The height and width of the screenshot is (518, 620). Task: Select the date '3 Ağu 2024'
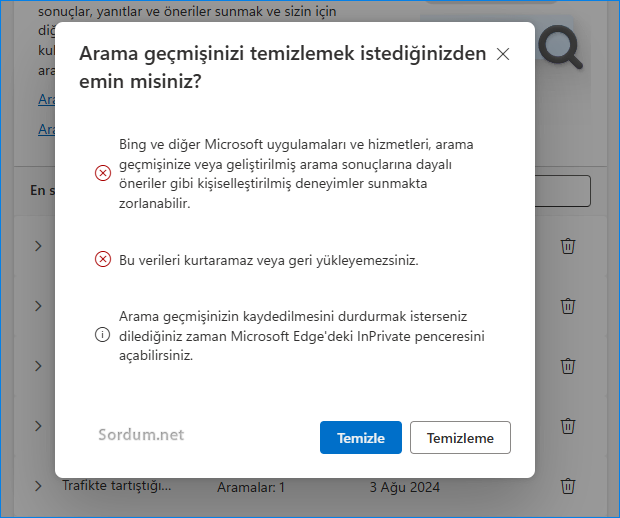(405, 487)
